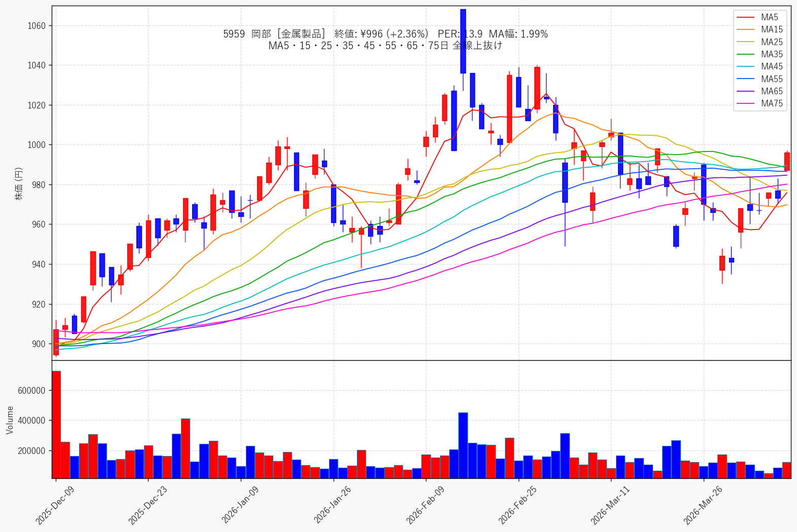Click the MA75 legend entry
This screenshot has height=532, width=797.
760,103
